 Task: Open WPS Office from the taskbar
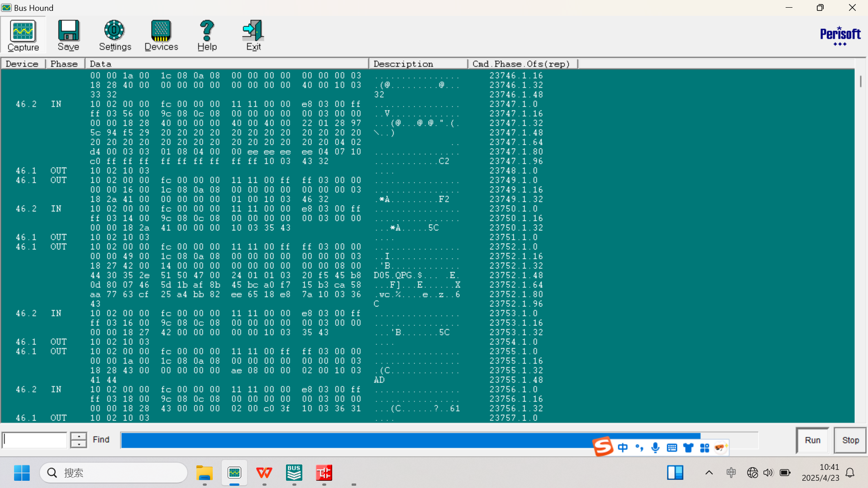tap(264, 473)
